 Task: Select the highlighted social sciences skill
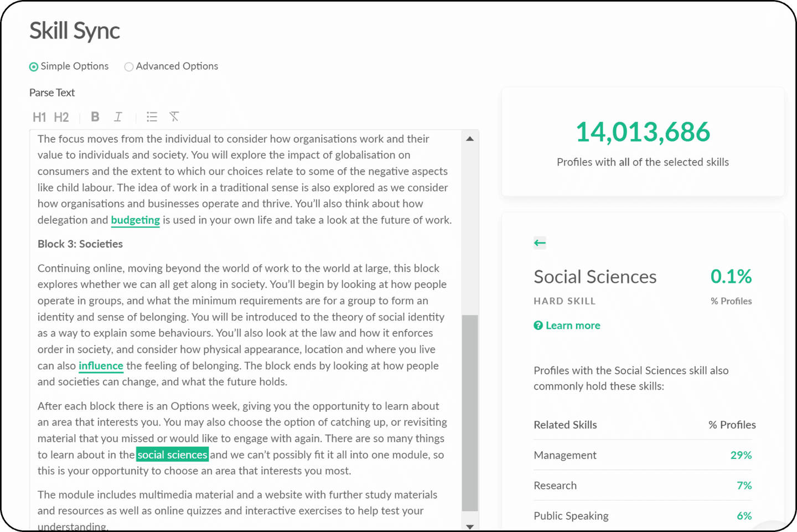172,454
